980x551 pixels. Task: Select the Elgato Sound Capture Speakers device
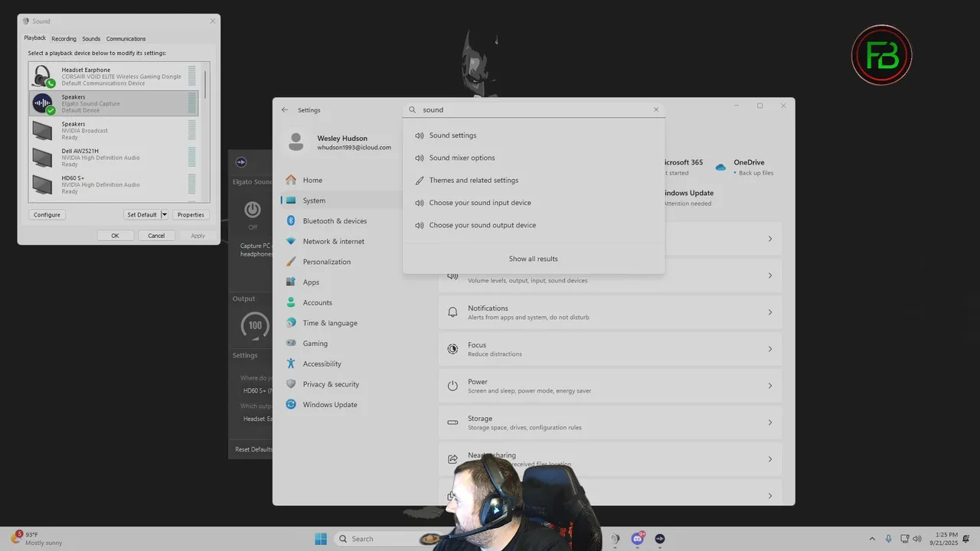point(113,103)
